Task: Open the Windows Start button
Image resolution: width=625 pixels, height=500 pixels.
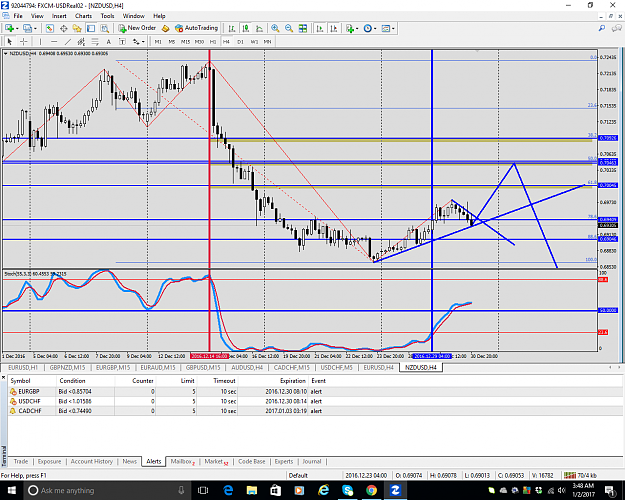Action: pyautogui.click(x=11, y=490)
